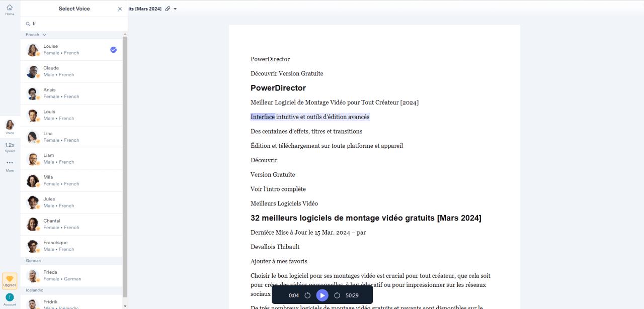Viewport: 644px width, 309px height.
Task: Select Liam male French voice
Action: pos(71,159)
